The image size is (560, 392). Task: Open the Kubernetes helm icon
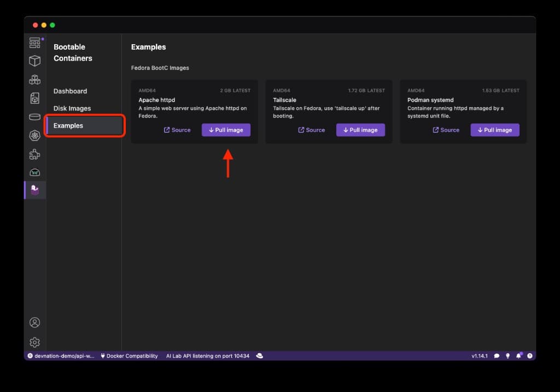point(34,136)
